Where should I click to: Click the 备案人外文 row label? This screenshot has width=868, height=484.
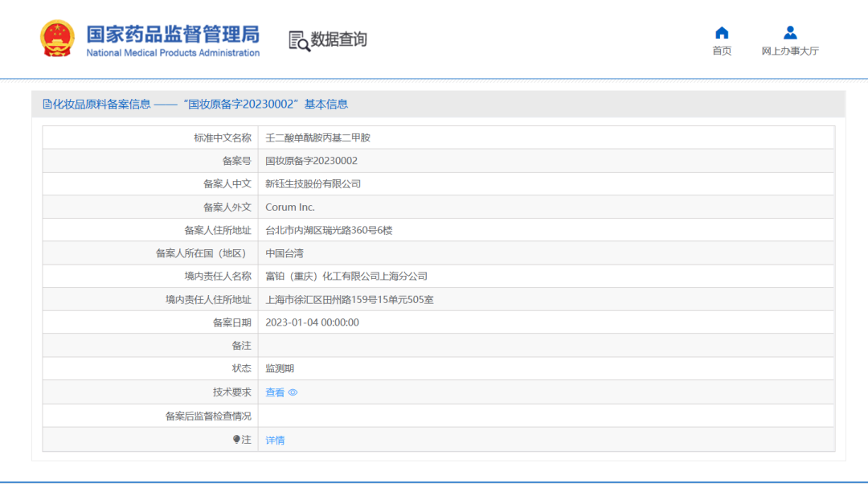click(227, 207)
